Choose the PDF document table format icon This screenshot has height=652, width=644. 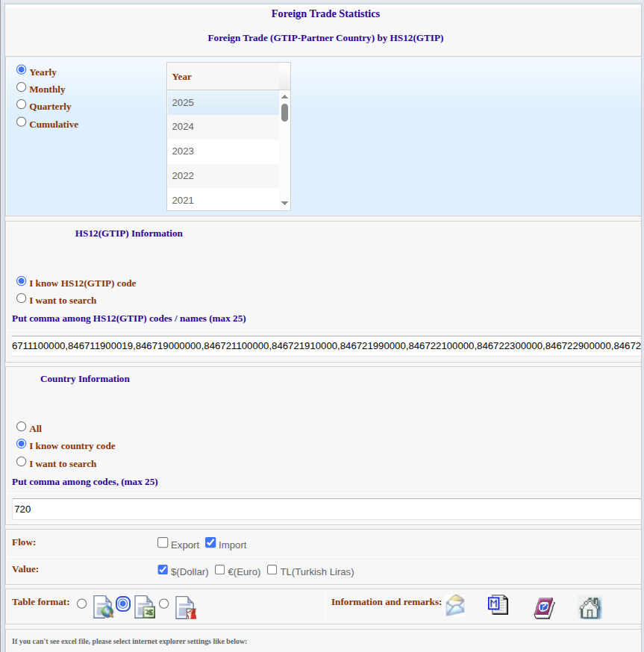pos(185,607)
